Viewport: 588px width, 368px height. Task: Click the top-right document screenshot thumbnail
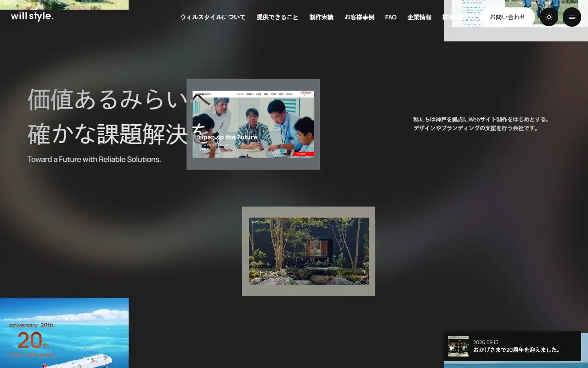516,21
